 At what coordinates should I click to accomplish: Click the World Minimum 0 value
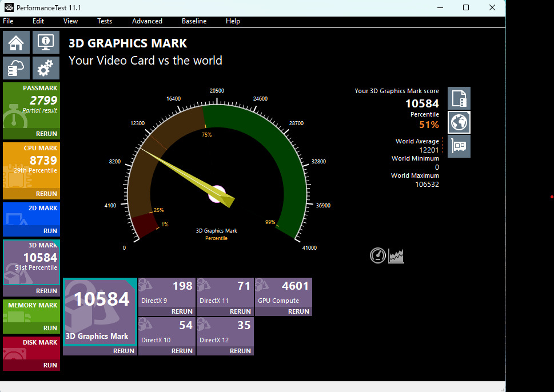(437, 167)
